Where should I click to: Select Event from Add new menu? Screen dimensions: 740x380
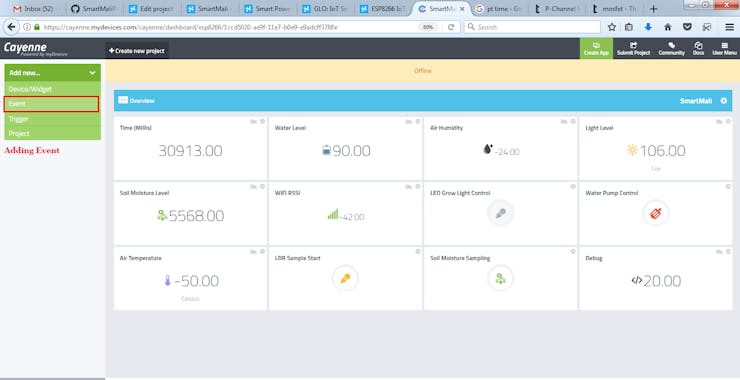point(51,104)
